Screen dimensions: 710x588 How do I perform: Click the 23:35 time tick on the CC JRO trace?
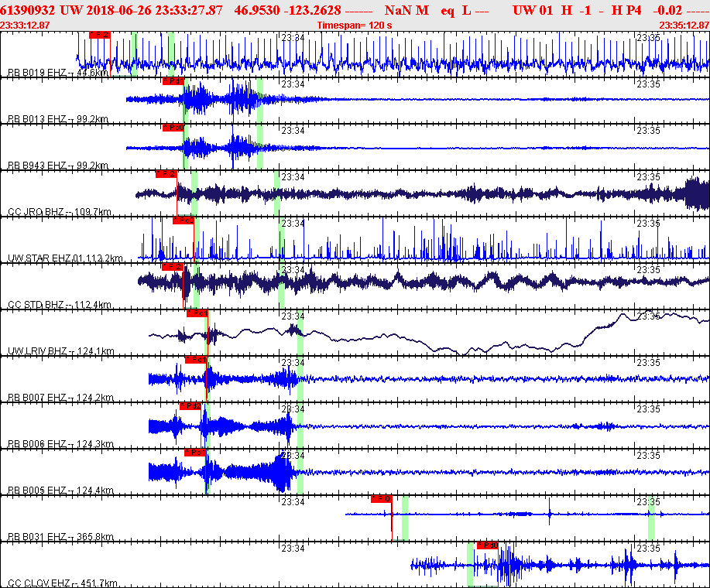(x=647, y=177)
